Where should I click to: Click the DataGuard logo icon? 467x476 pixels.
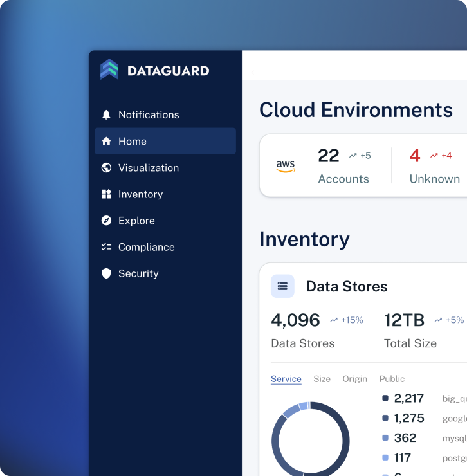(x=109, y=69)
